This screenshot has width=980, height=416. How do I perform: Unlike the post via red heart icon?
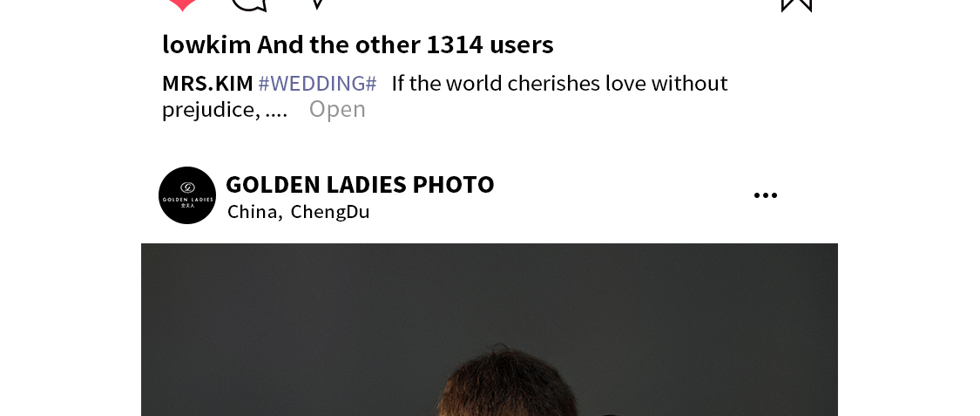click(x=182, y=3)
